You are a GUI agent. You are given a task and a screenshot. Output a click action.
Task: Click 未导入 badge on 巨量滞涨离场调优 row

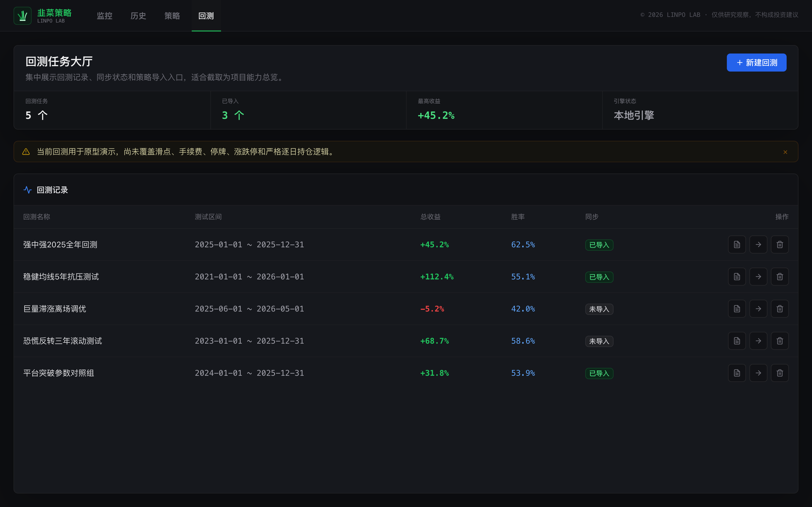[x=599, y=309]
